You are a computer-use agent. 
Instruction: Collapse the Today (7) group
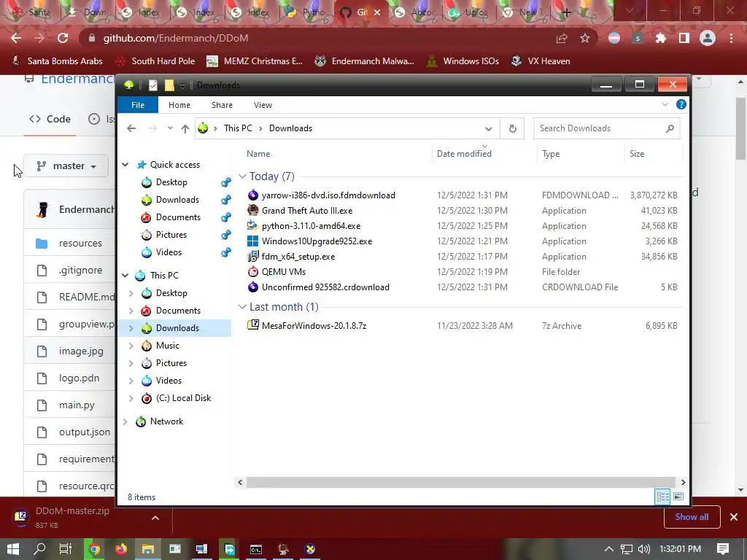coord(242,176)
